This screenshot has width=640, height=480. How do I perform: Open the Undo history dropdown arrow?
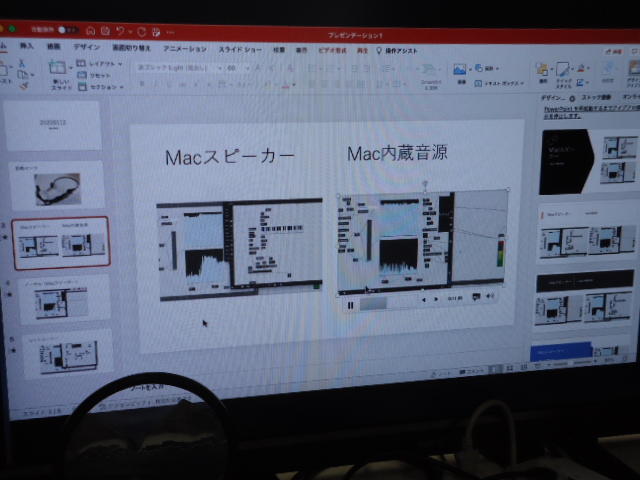tap(130, 32)
